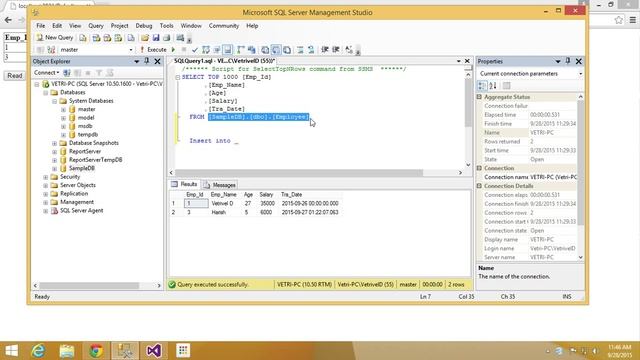
Task: Select the SQLQuery1.sql document tab
Action: 224,61
